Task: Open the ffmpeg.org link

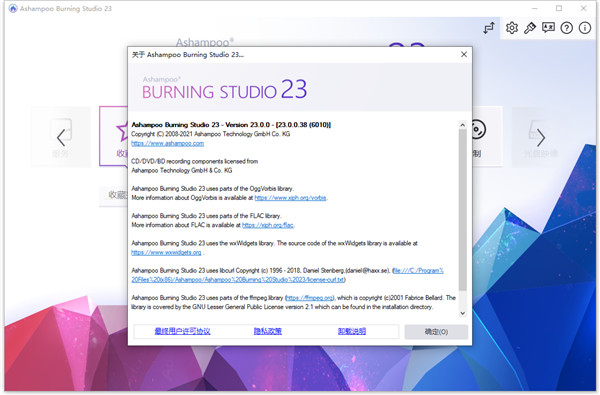Action: (x=310, y=298)
